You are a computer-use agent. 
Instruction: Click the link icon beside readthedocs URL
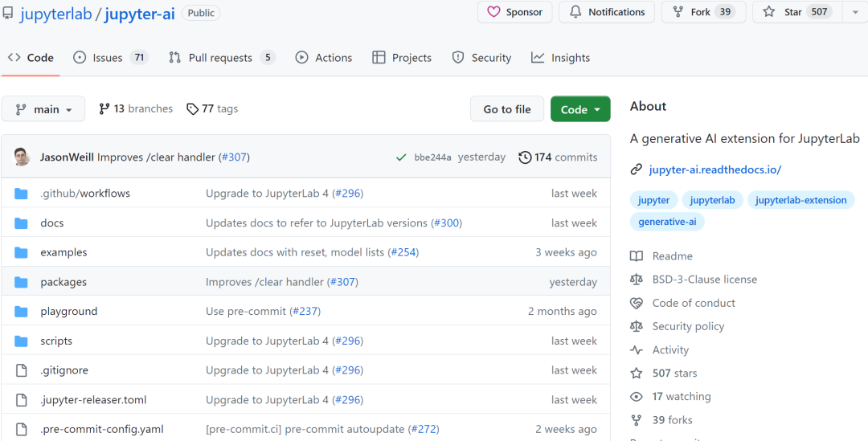coord(637,169)
